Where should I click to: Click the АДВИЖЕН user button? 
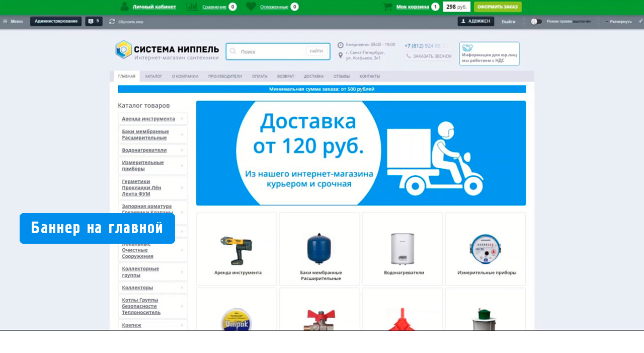pos(476,21)
